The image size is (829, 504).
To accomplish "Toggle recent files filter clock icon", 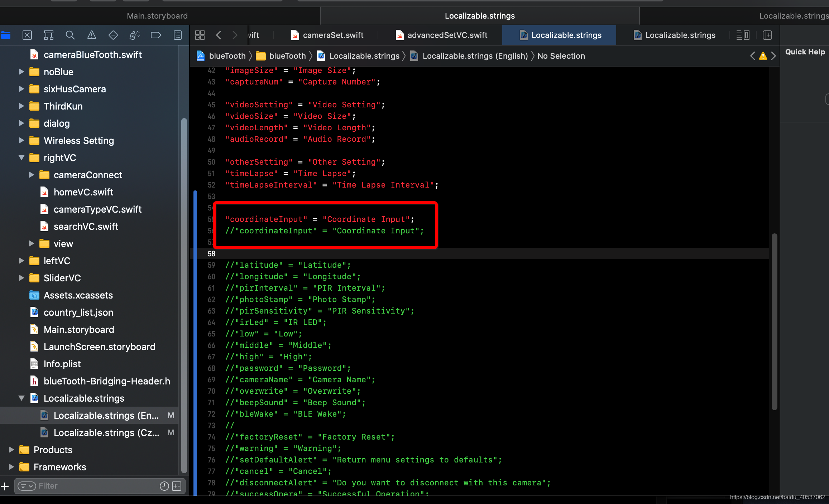I will tap(164, 486).
